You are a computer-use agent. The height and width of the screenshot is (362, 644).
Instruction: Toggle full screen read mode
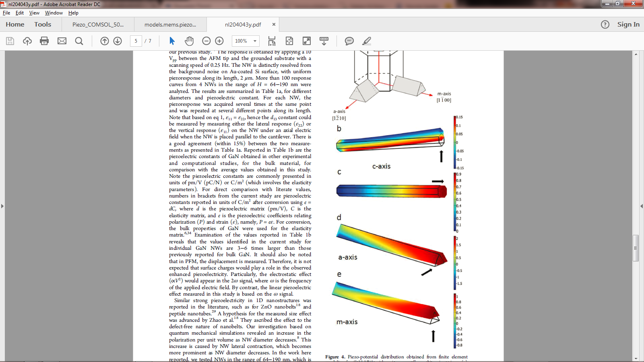pos(307,41)
